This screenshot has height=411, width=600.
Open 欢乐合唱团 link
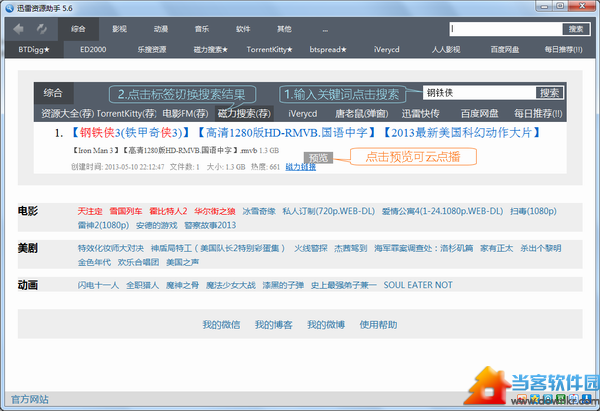tap(139, 263)
